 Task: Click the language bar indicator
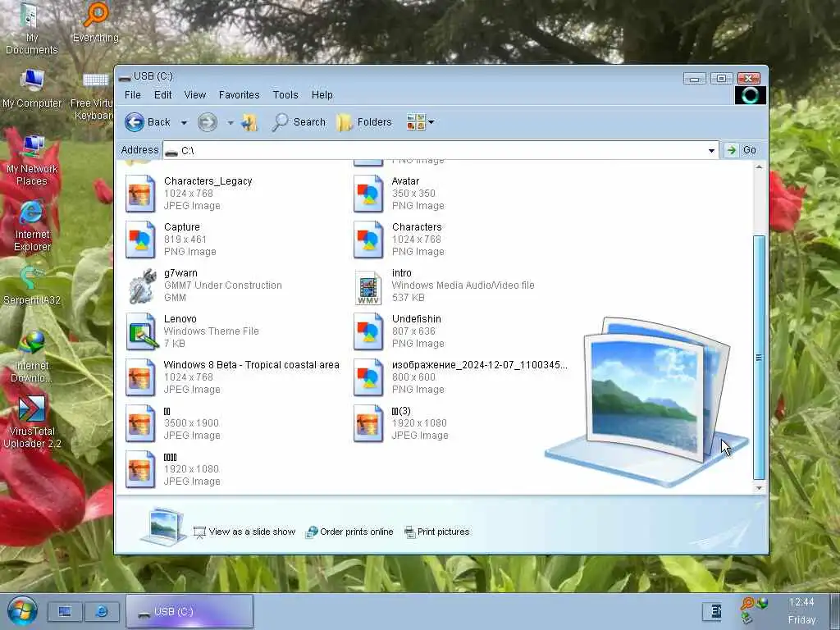coord(712,611)
